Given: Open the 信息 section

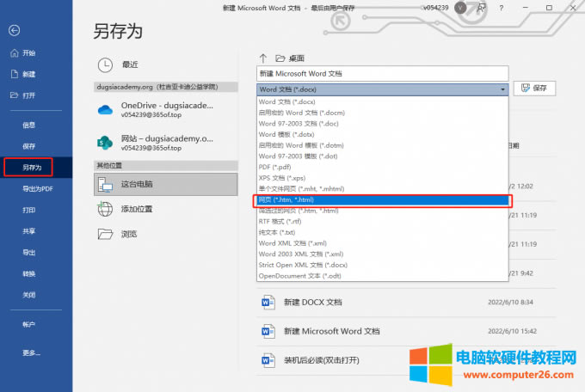Looking at the screenshot, I should 28,126.
